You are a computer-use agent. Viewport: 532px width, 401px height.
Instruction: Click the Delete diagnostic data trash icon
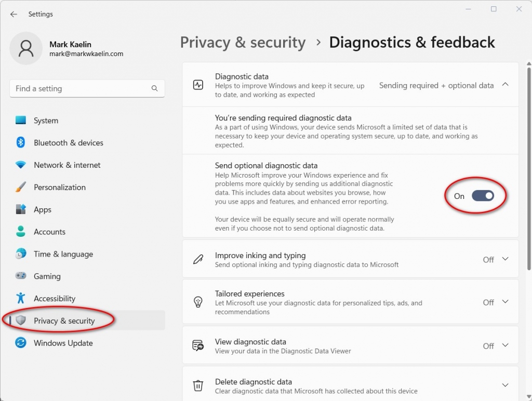(x=198, y=385)
